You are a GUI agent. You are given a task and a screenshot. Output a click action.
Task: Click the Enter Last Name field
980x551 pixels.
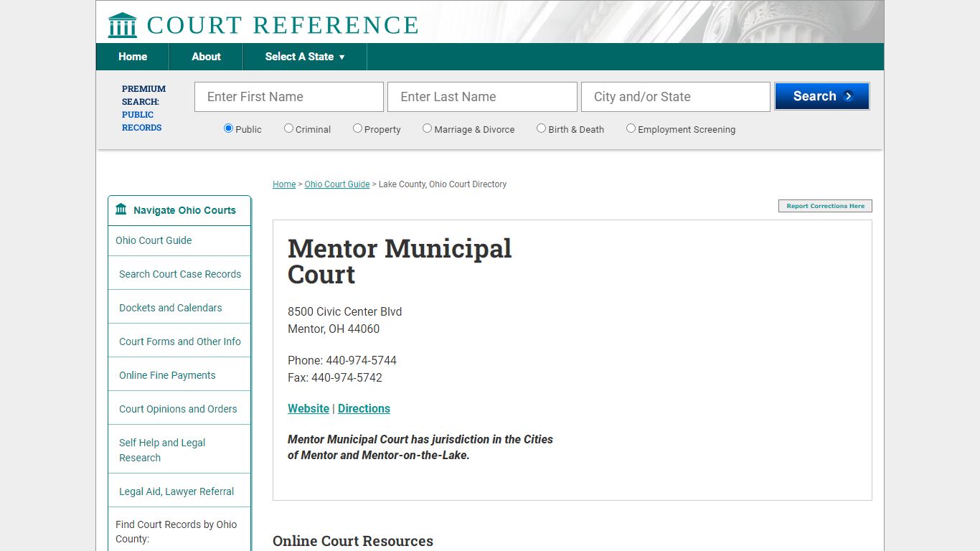[x=482, y=97]
